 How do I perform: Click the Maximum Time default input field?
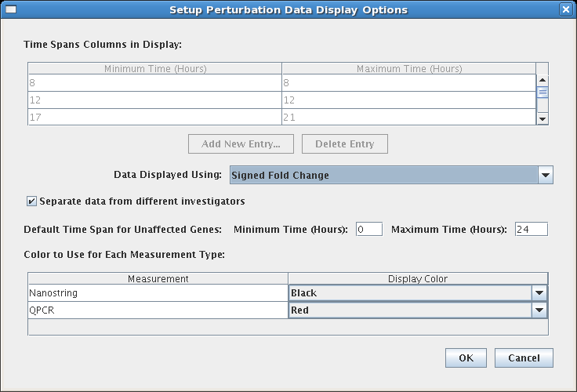pyautogui.click(x=531, y=230)
